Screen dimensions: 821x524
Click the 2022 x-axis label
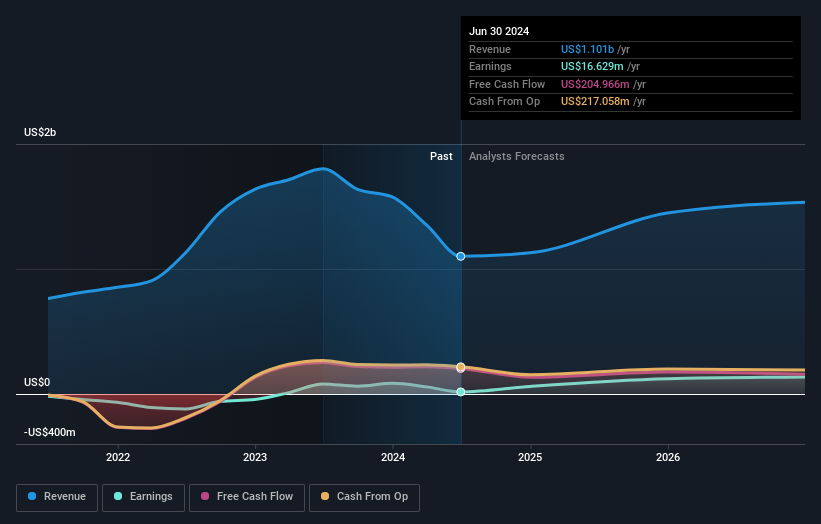tap(118, 457)
